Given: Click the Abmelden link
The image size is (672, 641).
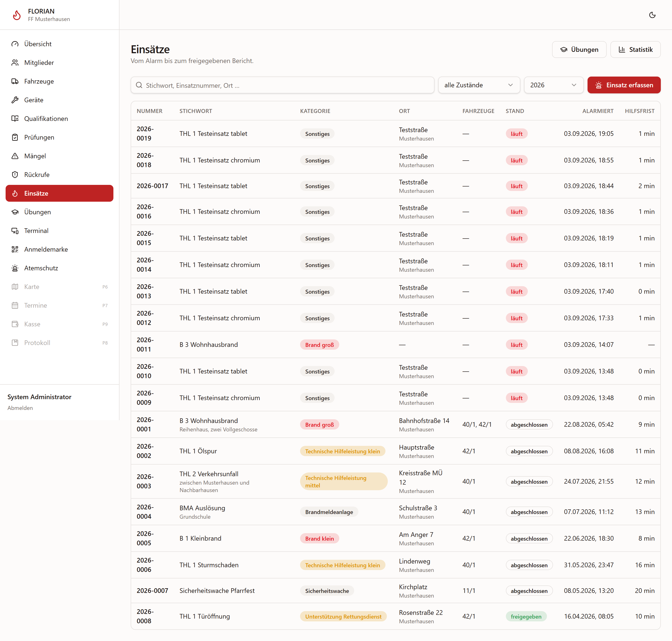Looking at the screenshot, I should (20, 408).
